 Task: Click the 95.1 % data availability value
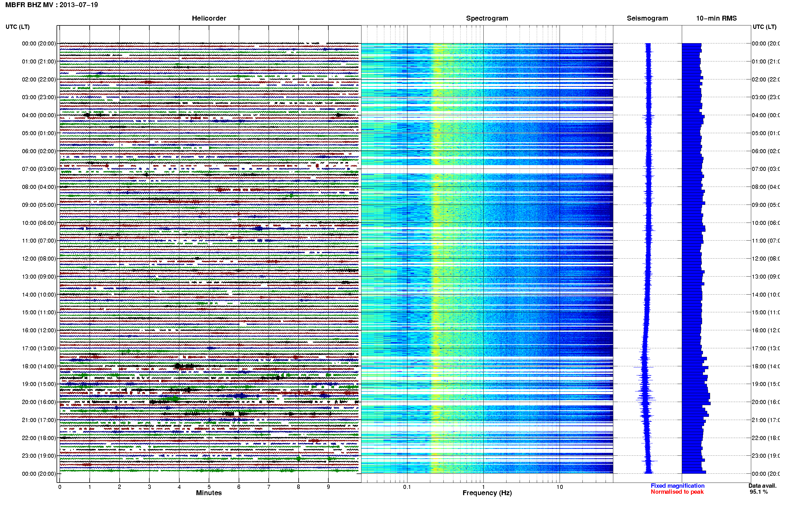pyautogui.click(x=759, y=492)
